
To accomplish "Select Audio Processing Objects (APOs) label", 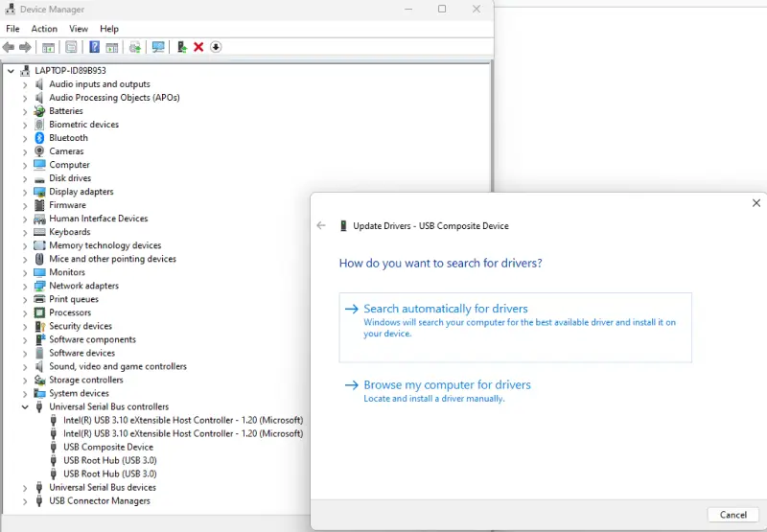I will (x=114, y=98).
